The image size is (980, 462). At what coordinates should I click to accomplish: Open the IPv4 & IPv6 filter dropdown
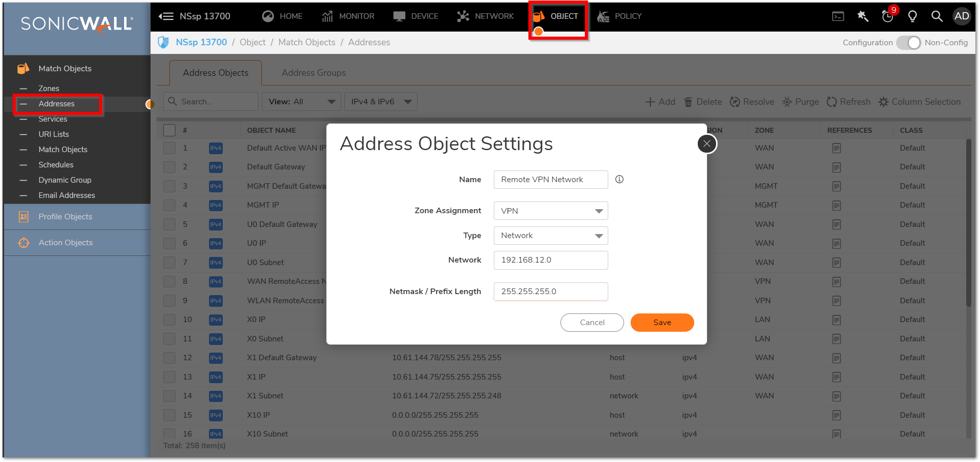(x=380, y=102)
